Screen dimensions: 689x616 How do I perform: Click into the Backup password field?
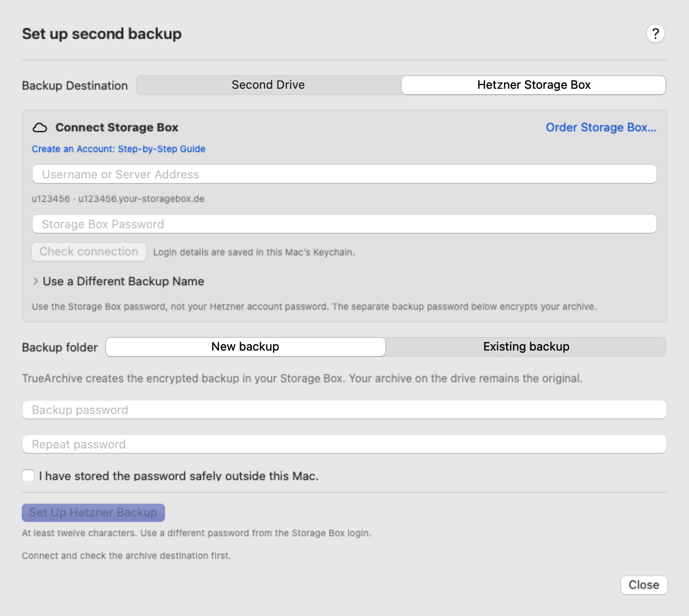tap(344, 410)
